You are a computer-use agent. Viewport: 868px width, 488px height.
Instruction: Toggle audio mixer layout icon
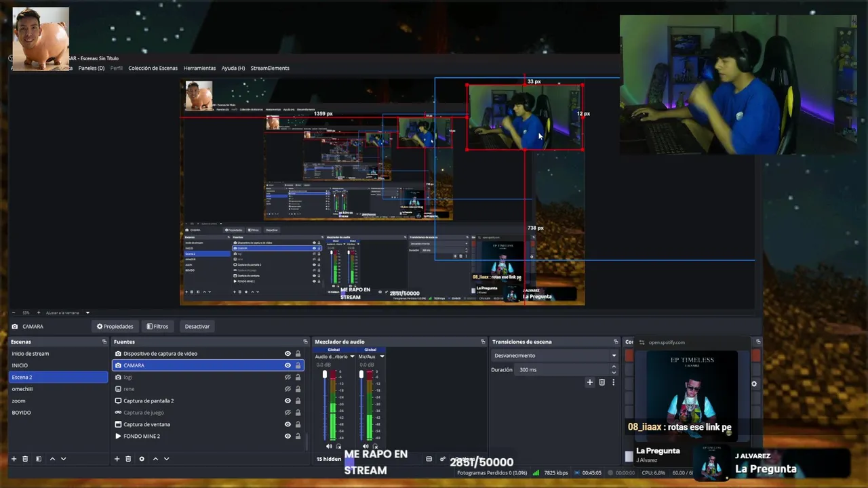pos(429,459)
